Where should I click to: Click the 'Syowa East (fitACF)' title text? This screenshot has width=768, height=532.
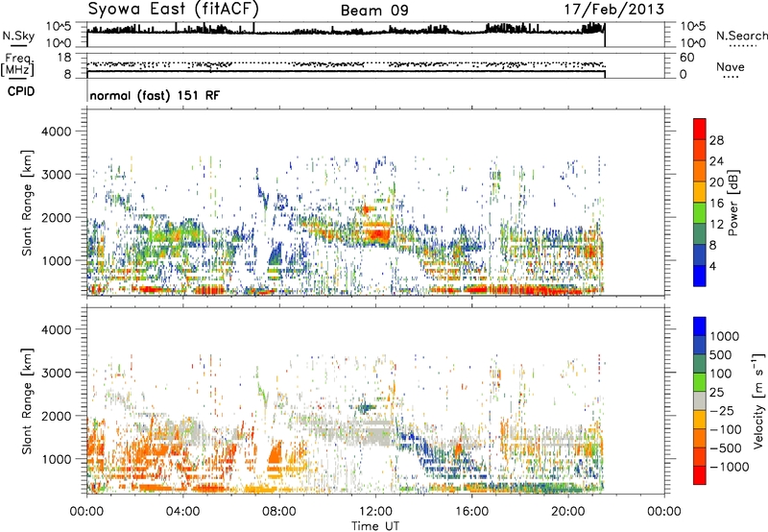click(x=173, y=9)
